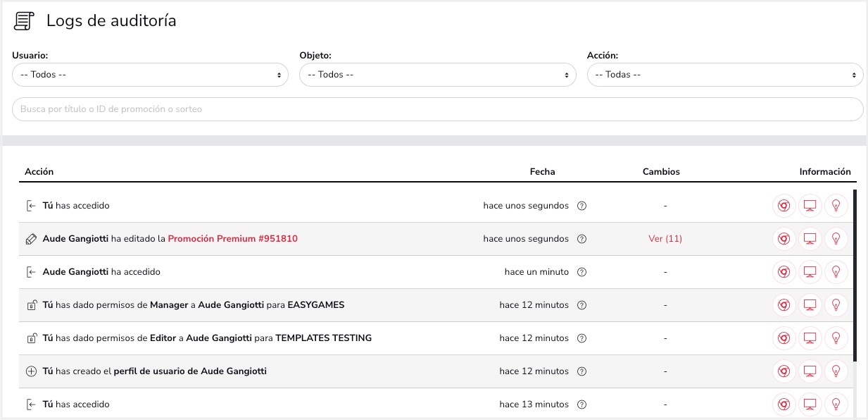This screenshot has width=868, height=420.
Task: Click the audit logs scroll icon in header
Action: point(24,21)
